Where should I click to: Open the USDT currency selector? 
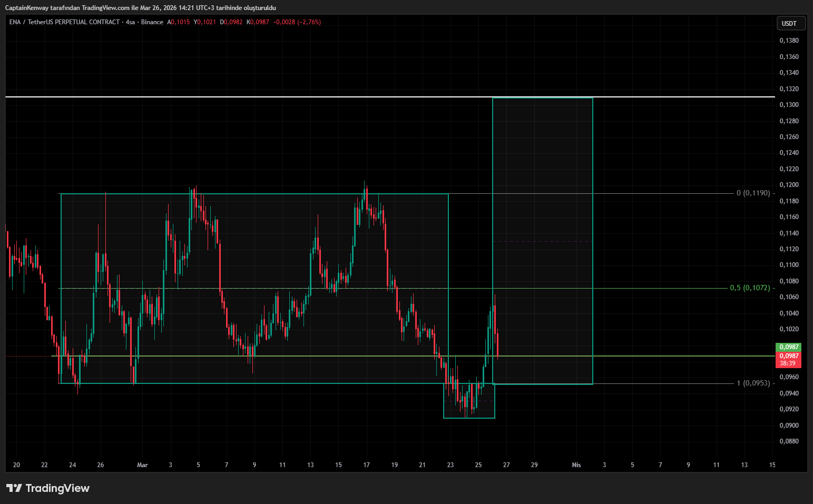click(x=791, y=23)
